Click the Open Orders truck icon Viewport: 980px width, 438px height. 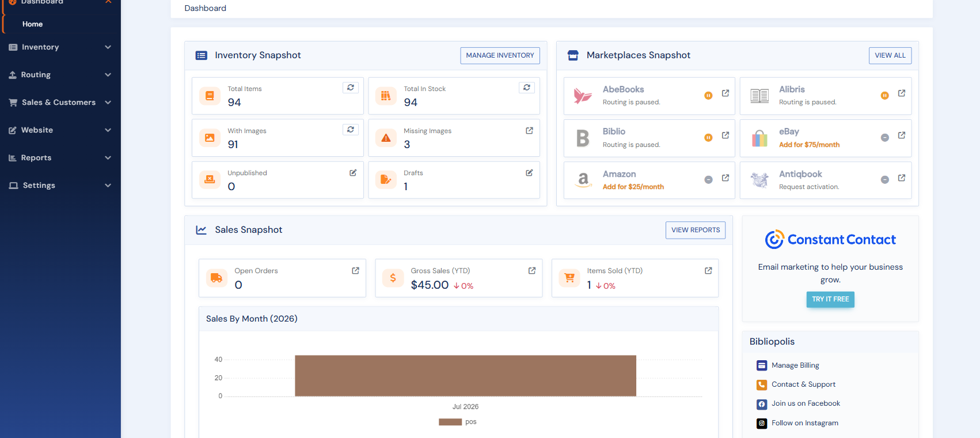(216, 278)
